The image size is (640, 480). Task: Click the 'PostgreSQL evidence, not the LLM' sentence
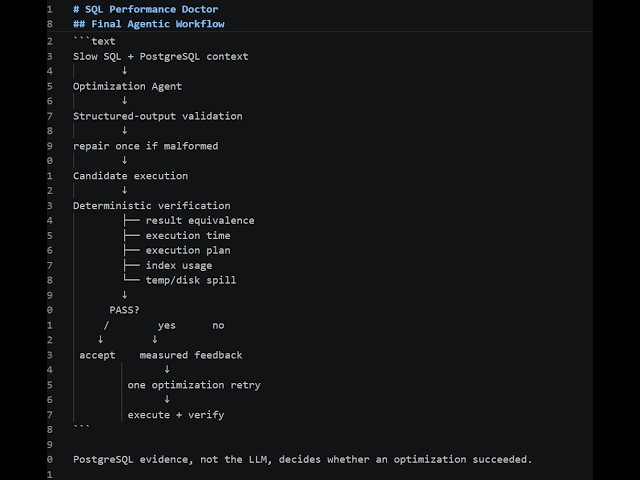click(302, 459)
